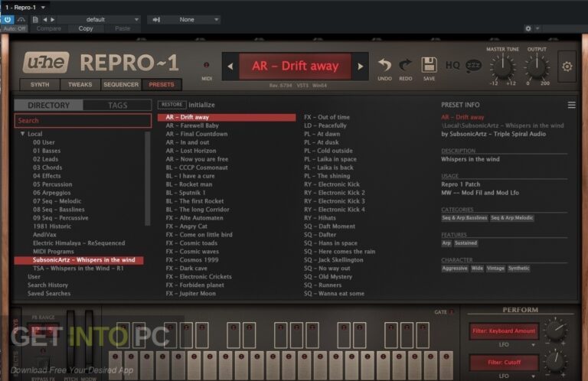Select next host preset arrow
The image size is (588, 381).
53,19
